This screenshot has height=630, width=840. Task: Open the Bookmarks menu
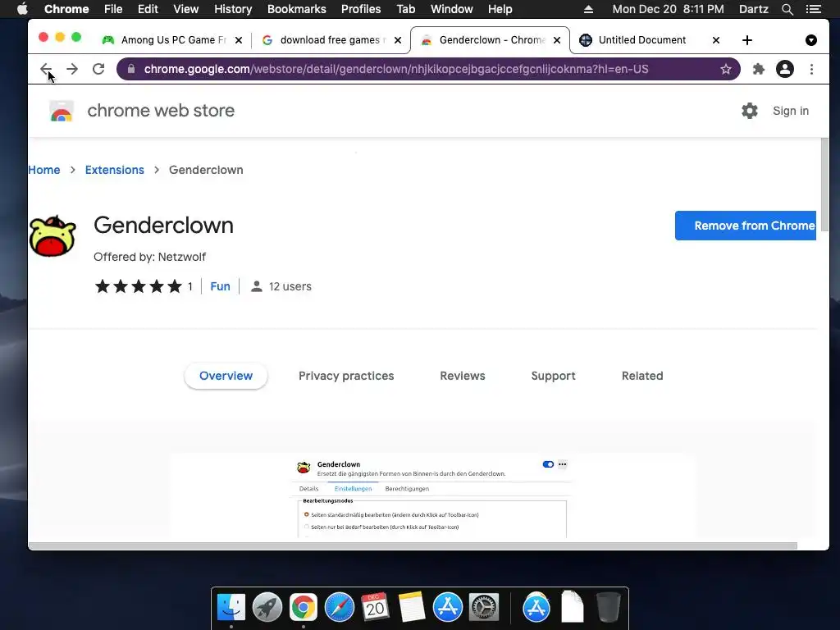(x=296, y=9)
